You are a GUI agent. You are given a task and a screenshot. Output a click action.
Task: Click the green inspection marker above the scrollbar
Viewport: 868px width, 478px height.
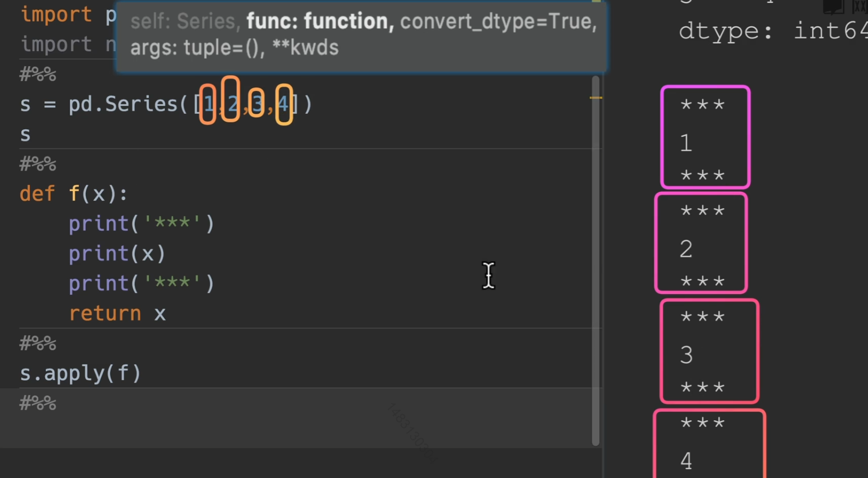coord(596,2)
